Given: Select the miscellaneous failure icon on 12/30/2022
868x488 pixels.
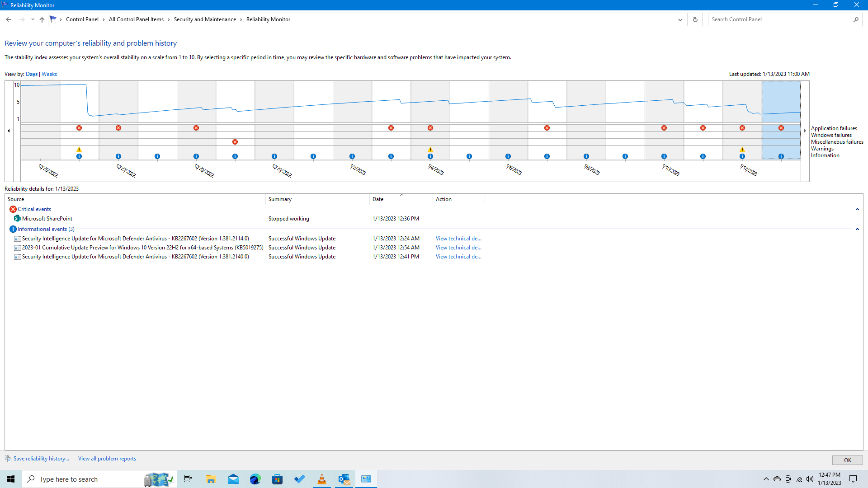Looking at the screenshot, I should click(235, 142).
